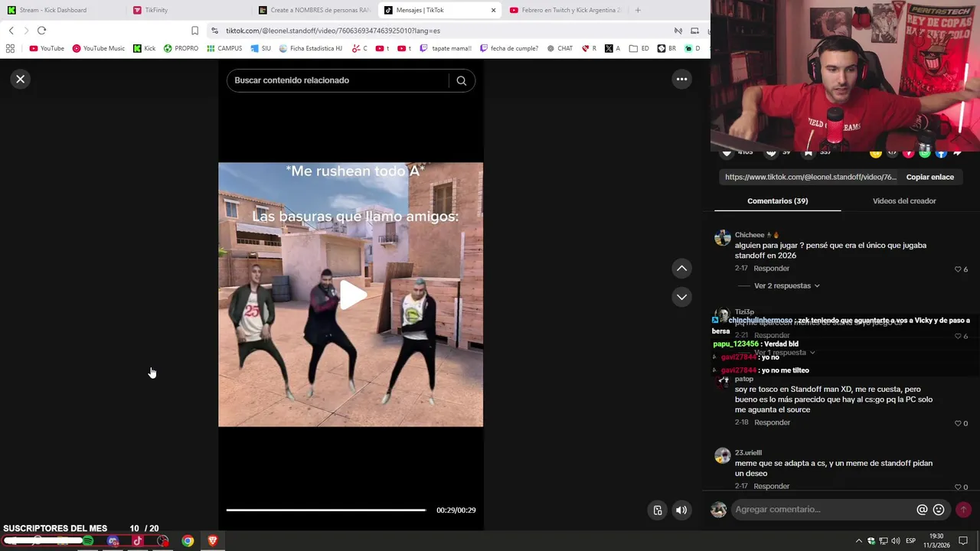Open fecha de cumple? bookmark
980x551 pixels.
pyautogui.click(x=509, y=48)
